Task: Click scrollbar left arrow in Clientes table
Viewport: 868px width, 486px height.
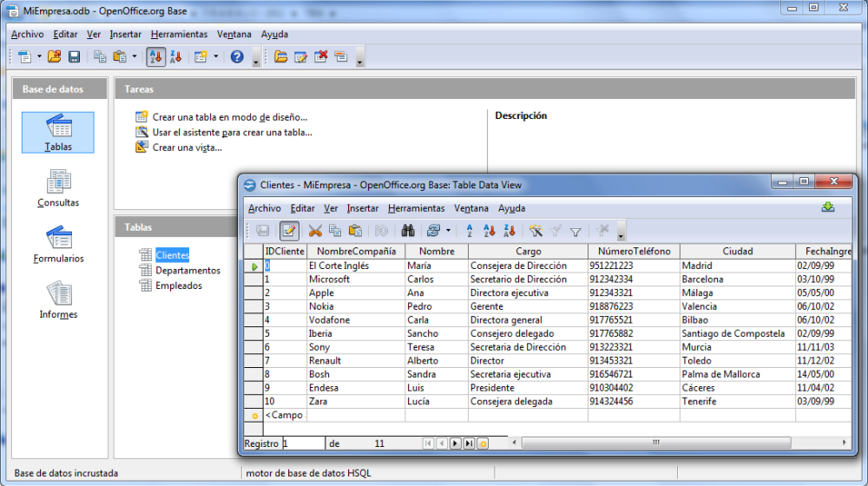Action: (514, 443)
